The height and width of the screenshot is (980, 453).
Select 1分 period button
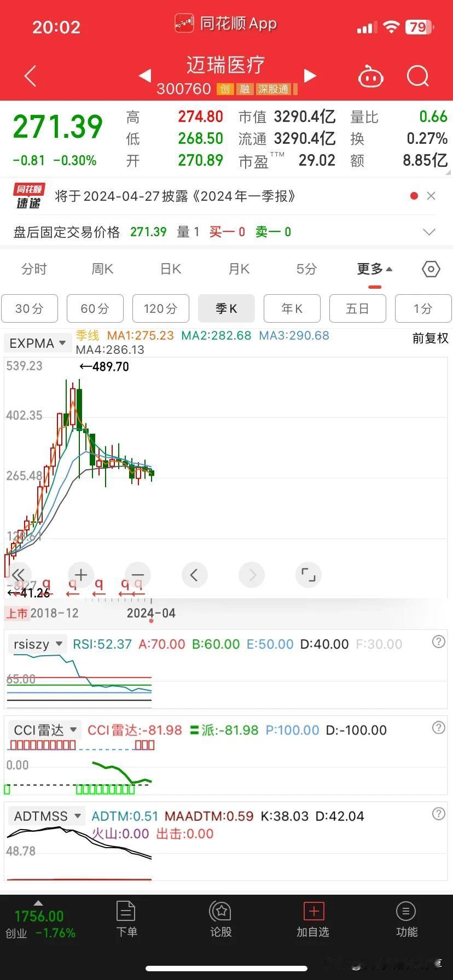[x=423, y=308]
